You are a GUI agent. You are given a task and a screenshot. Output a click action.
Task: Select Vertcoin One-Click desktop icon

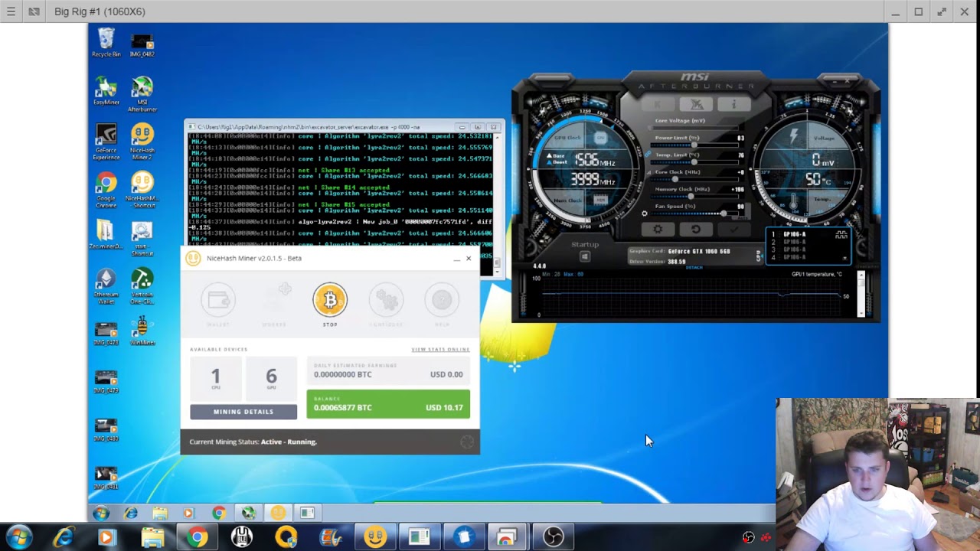(142, 286)
